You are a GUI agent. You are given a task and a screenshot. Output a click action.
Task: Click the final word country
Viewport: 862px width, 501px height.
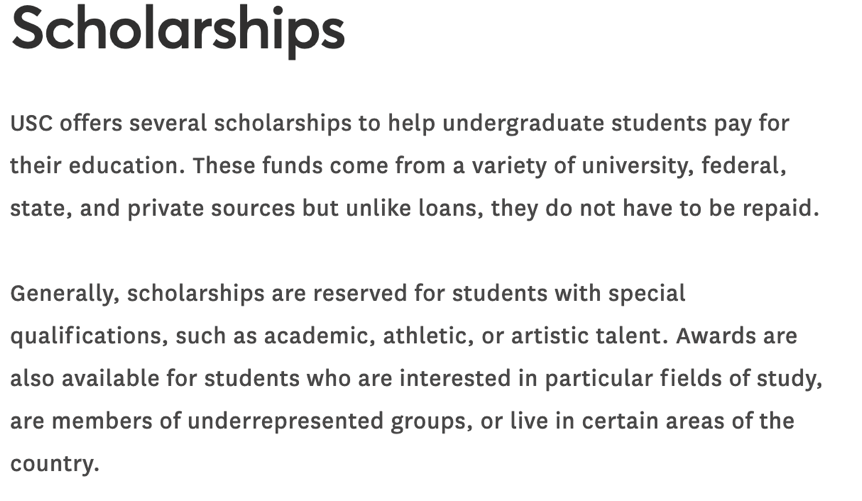[54, 464]
